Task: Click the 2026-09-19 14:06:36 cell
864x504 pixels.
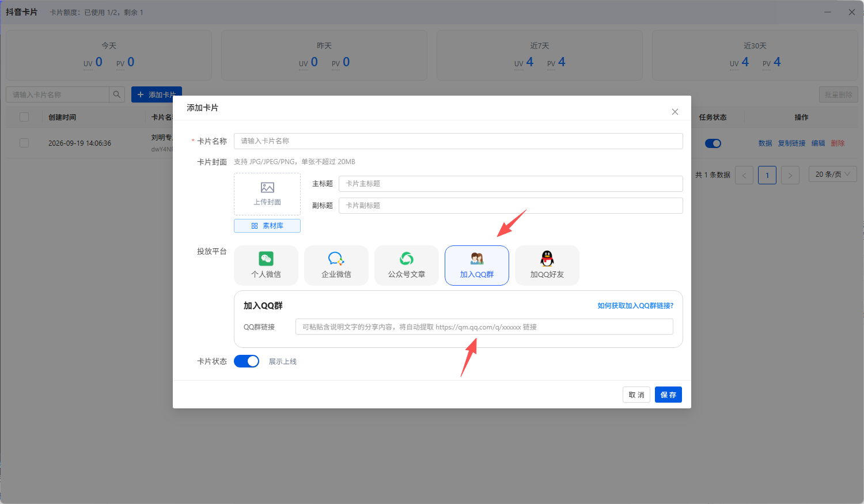Action: pyautogui.click(x=79, y=143)
